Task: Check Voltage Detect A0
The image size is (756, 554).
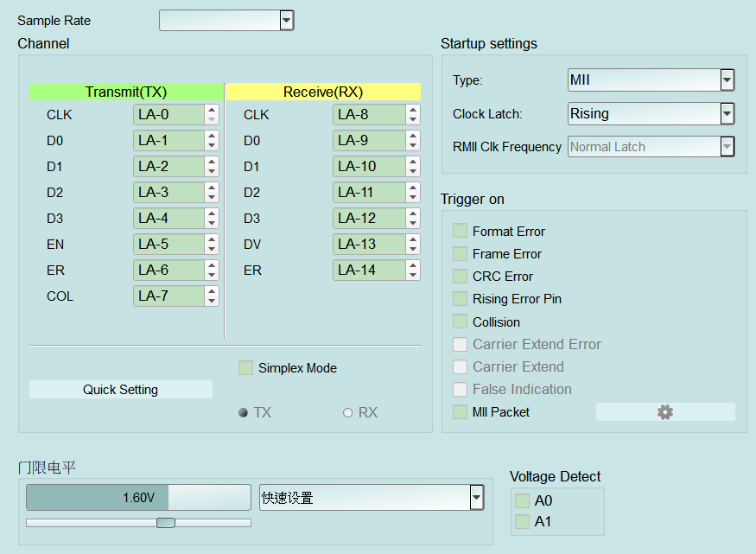Action: point(522,501)
